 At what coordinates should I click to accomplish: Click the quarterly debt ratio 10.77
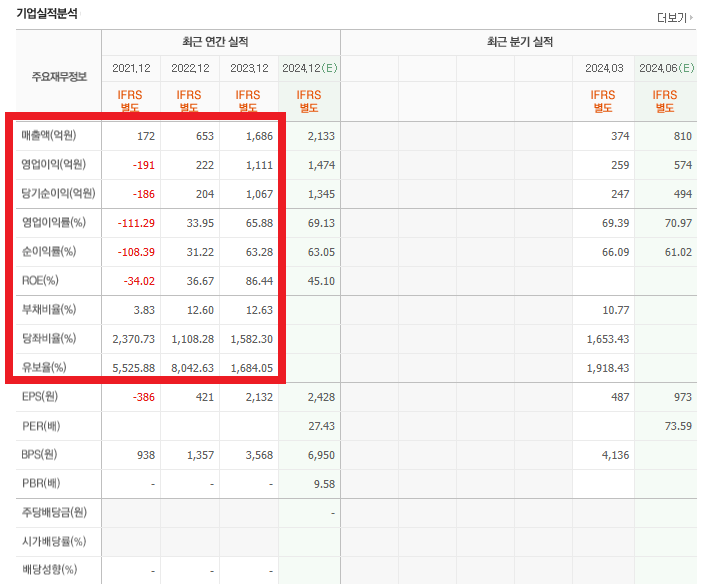click(616, 310)
